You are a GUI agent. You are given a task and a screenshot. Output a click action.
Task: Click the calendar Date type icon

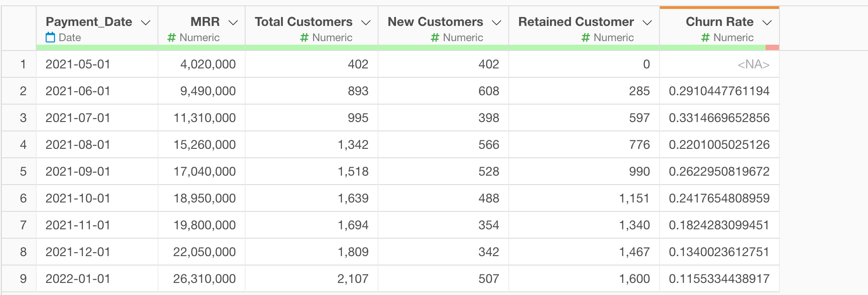click(x=51, y=38)
